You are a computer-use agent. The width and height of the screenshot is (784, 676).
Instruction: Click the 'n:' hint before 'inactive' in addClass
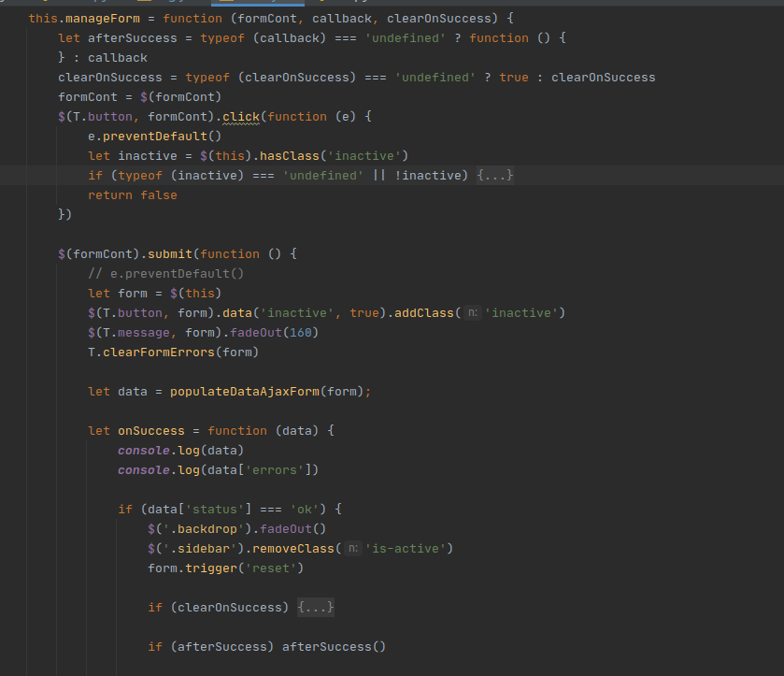pos(473,313)
